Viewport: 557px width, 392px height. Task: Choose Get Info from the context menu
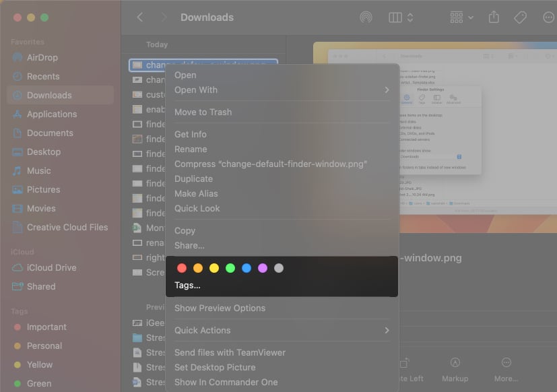[190, 134]
